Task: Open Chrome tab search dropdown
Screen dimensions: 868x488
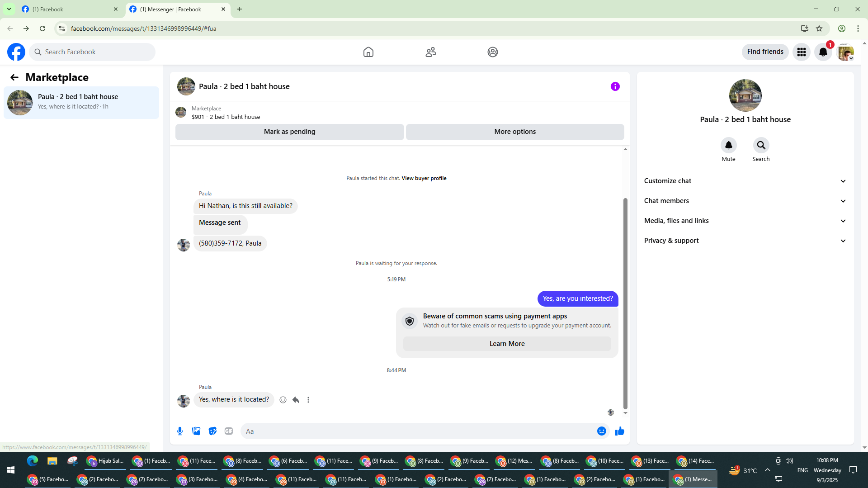Action: point(9,9)
